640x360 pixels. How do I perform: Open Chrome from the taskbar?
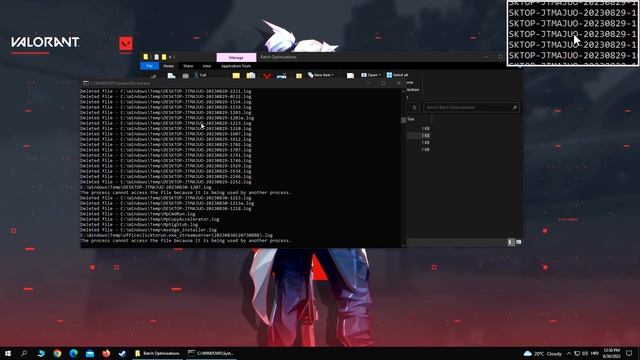click(57, 353)
